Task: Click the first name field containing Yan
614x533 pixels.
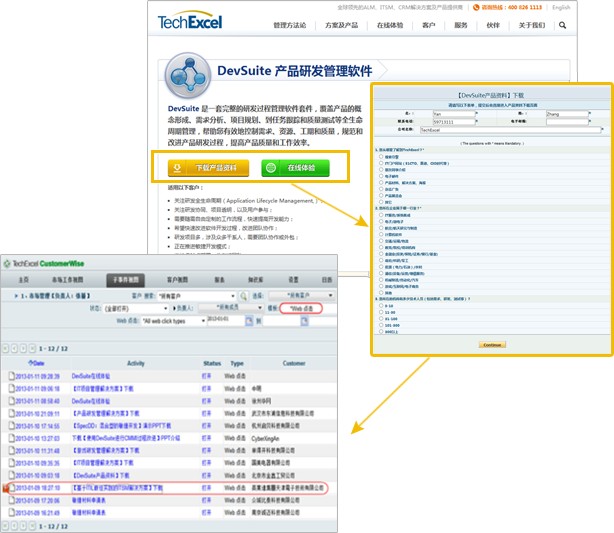Action: [x=454, y=114]
